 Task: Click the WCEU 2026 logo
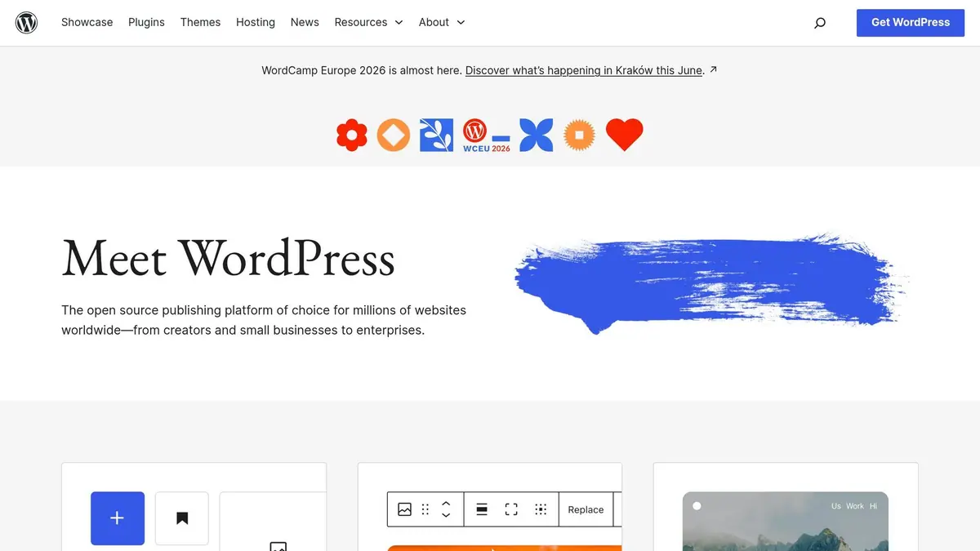pos(486,135)
